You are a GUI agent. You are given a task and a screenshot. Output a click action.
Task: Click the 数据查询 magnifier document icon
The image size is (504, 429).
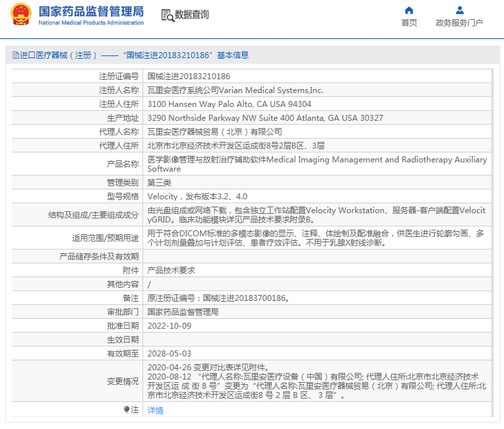tap(167, 15)
